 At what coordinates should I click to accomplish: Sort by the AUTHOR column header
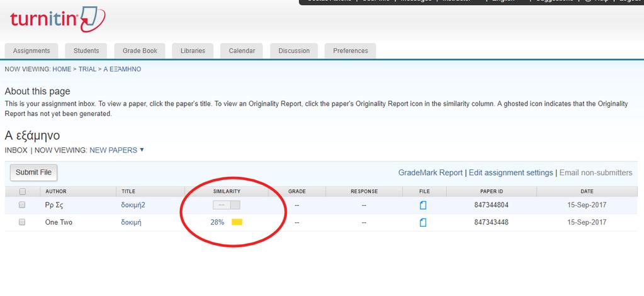(56, 191)
